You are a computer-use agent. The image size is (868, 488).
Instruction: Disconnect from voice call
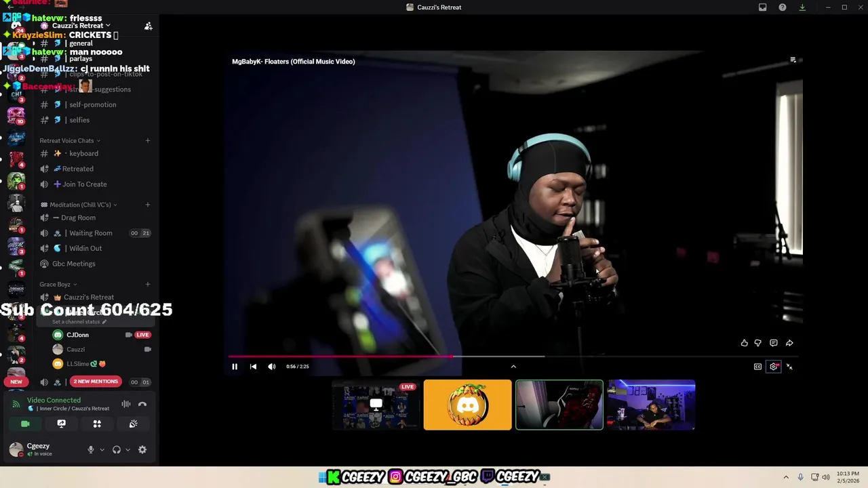click(x=142, y=404)
